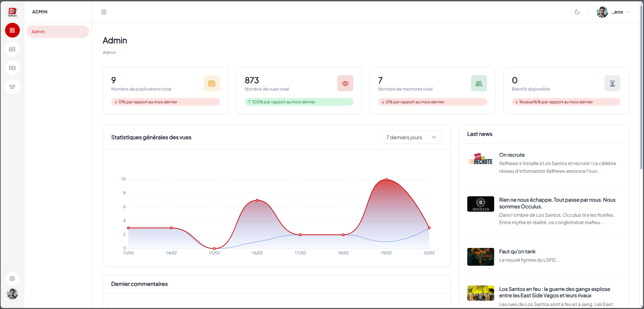Open the news articles sidebar icon
The width and height of the screenshot is (644, 309).
click(x=12, y=49)
